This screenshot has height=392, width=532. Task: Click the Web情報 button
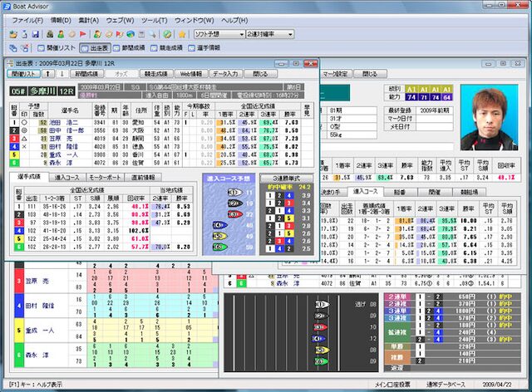[188, 73]
